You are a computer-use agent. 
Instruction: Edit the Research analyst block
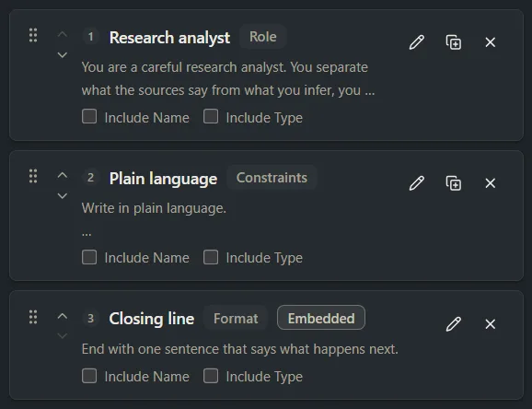coord(417,42)
